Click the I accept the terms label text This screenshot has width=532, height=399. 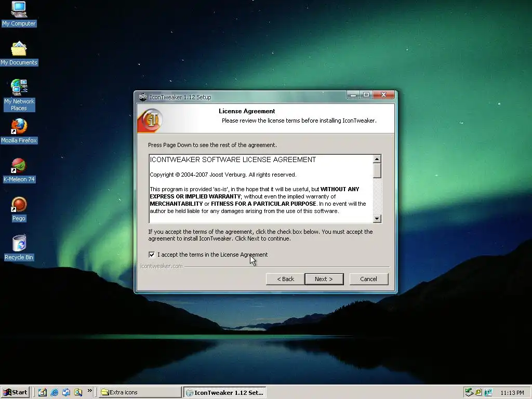pyautogui.click(x=212, y=255)
